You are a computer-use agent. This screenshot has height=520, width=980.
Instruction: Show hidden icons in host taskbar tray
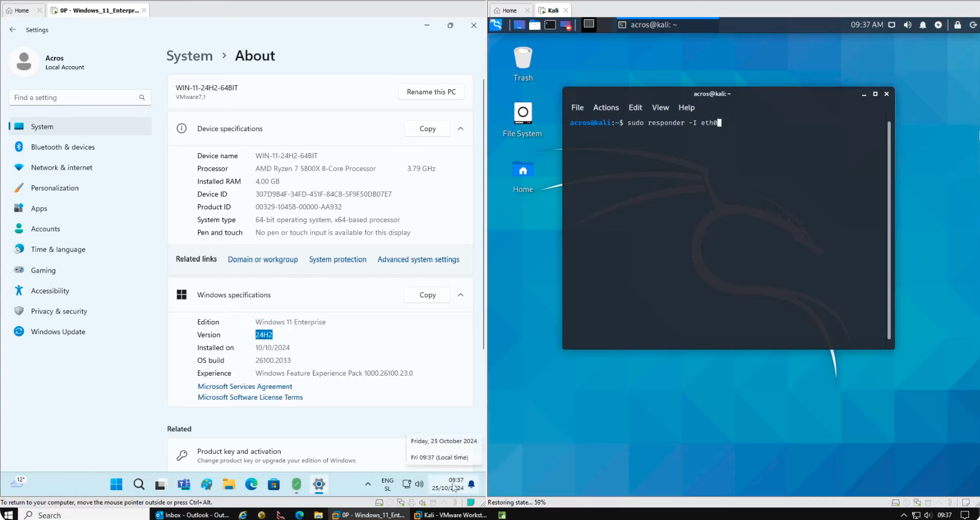[x=904, y=515]
